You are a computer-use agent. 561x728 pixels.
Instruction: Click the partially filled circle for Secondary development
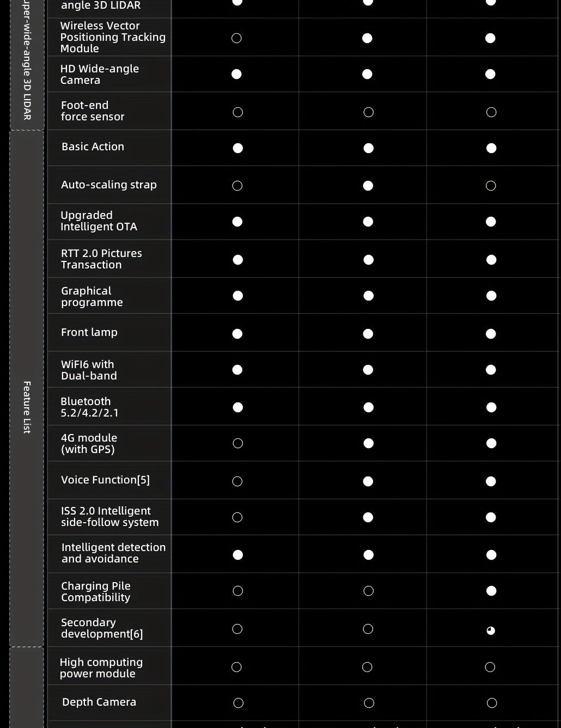click(491, 631)
